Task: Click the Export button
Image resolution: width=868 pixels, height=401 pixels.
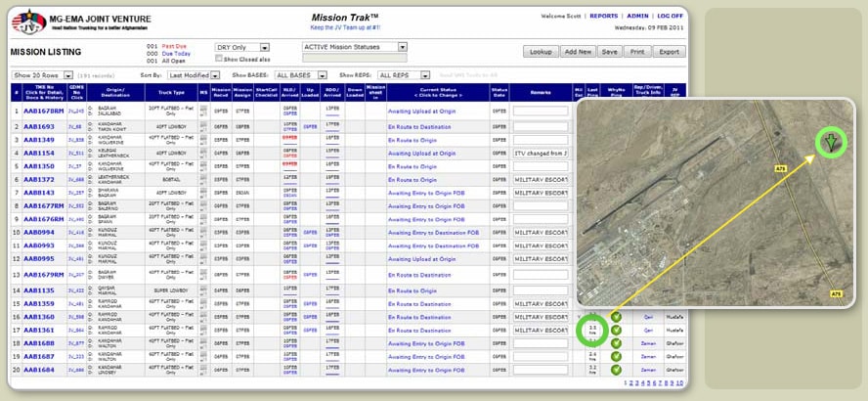Action: tap(670, 51)
